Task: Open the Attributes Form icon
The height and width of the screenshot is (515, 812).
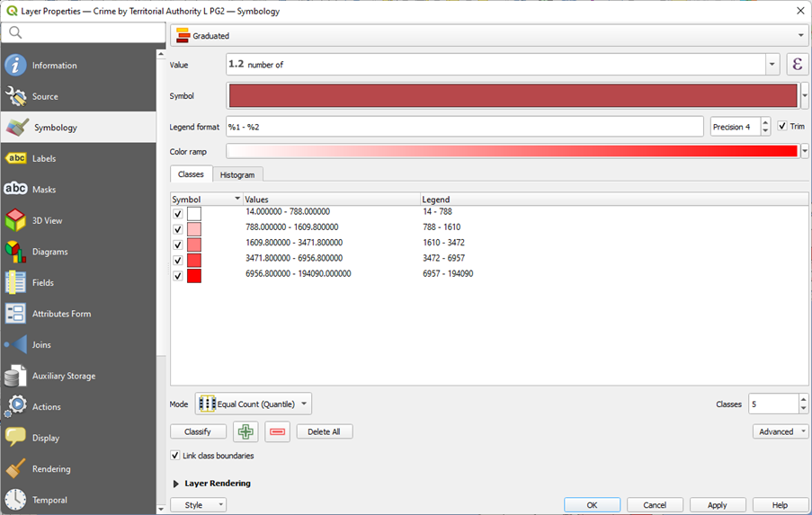Action: point(15,314)
